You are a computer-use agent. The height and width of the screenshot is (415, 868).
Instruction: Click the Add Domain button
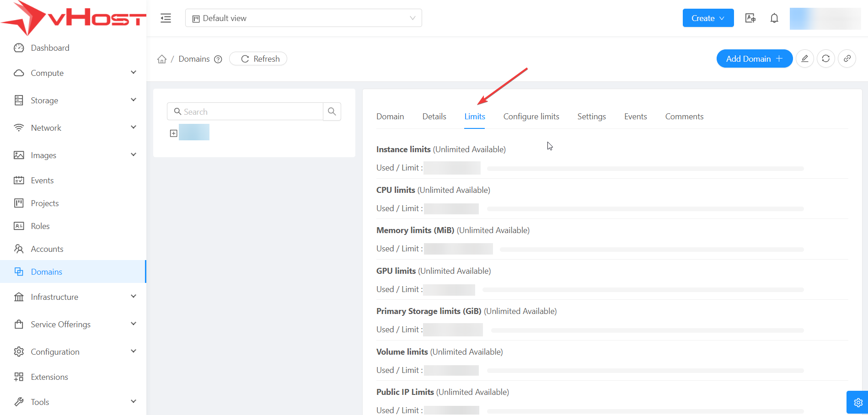point(754,59)
